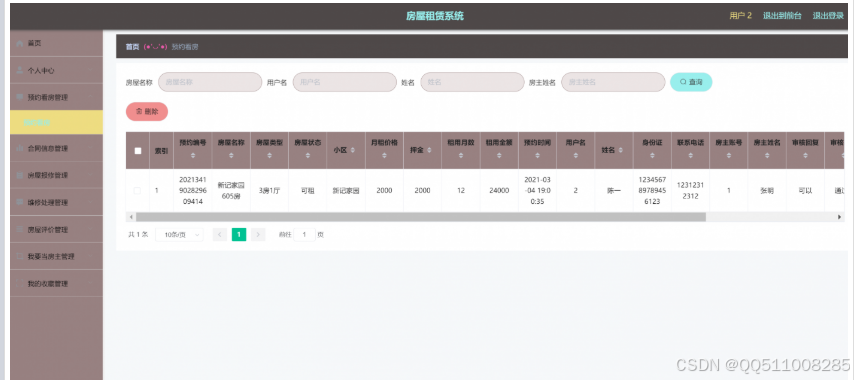Sort by 预约编号 using its sort arrows
Viewport: 854px width, 380px height.
(193, 156)
